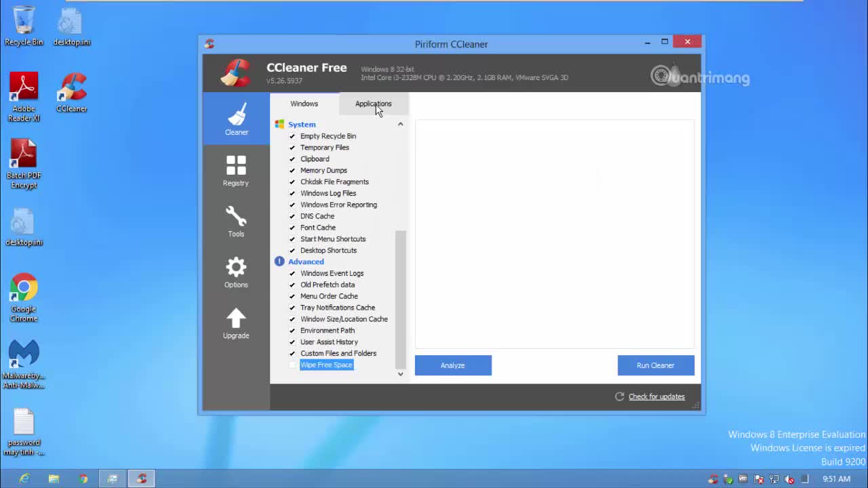Image resolution: width=868 pixels, height=488 pixels.
Task: Select the Malwarebytes Anti-Malware desktop shortcut
Action: coord(24,365)
